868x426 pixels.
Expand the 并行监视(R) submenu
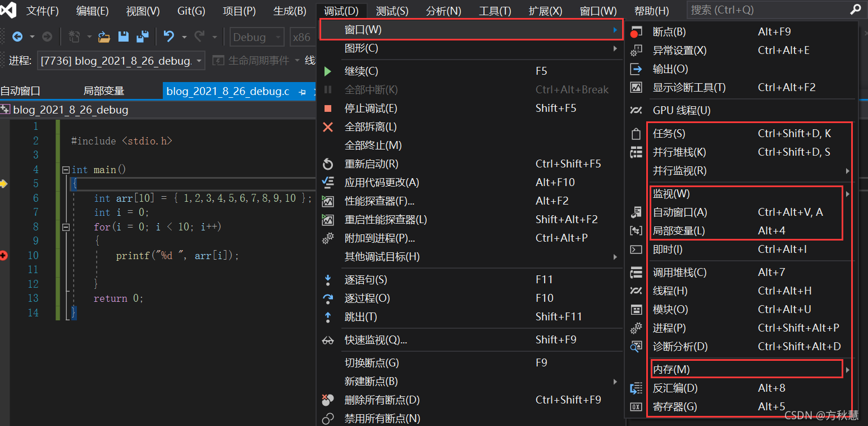click(x=741, y=171)
